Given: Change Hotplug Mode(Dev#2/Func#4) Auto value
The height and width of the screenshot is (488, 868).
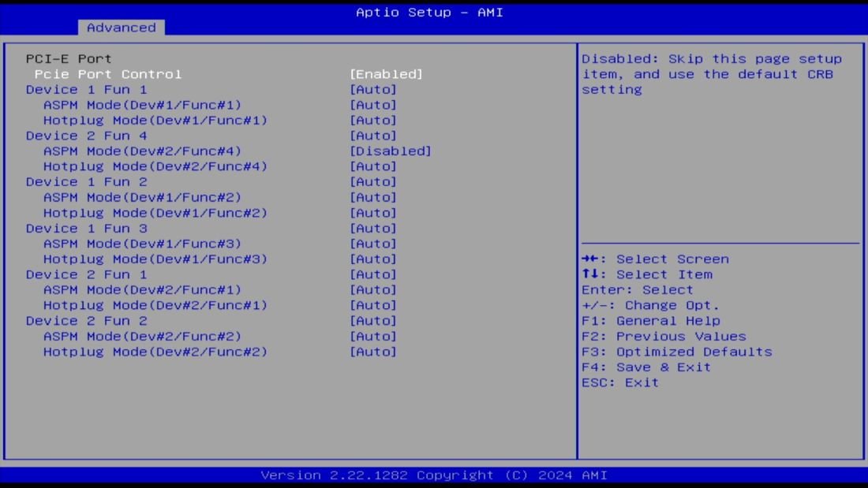Looking at the screenshot, I should click(x=373, y=166).
